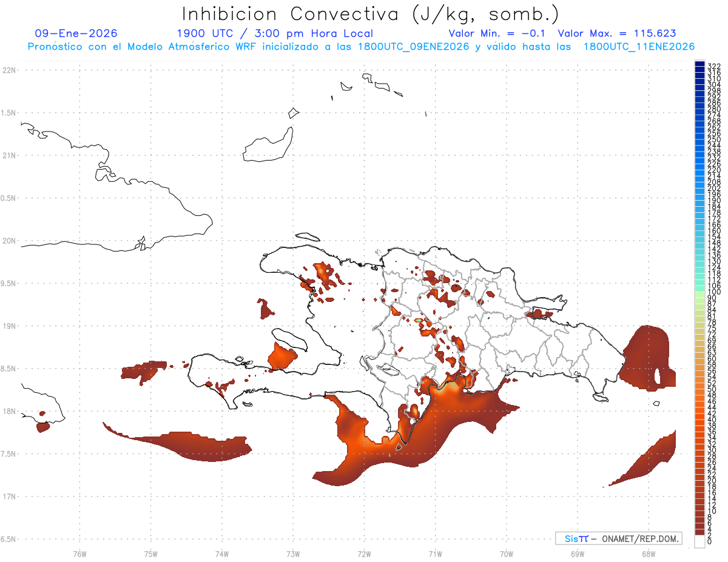
Task: Click the '20N' latitude label
Action: [9, 241]
